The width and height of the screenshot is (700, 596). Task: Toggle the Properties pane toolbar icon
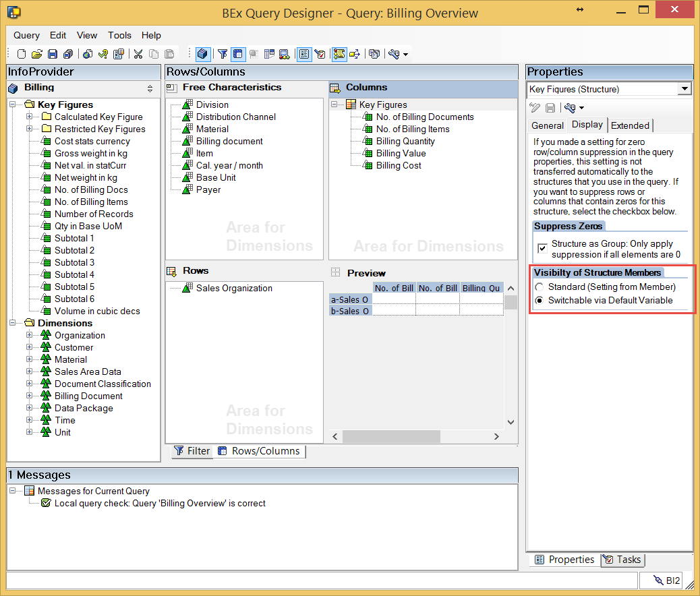[x=304, y=54]
